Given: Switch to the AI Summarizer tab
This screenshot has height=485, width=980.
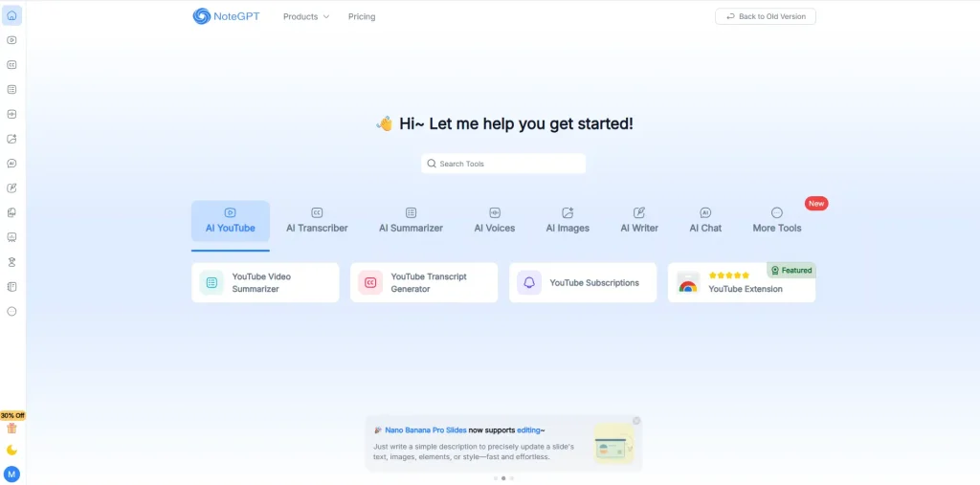Looking at the screenshot, I should 411,220.
